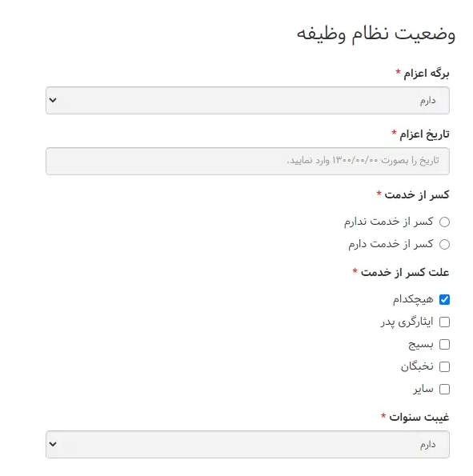The height and width of the screenshot is (476, 473).
Task: Click the ایثارگری پدر label text
Action: pyautogui.click(x=407, y=322)
